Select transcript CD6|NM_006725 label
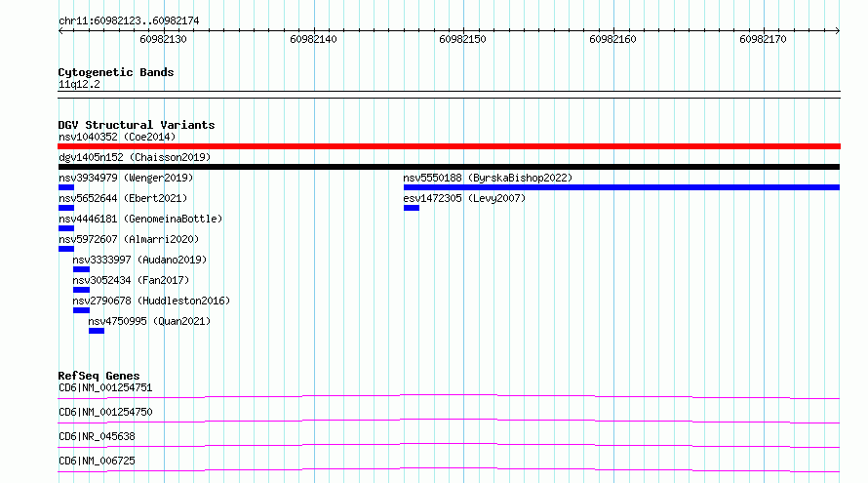Screen dimensions: 868x483 [97, 461]
